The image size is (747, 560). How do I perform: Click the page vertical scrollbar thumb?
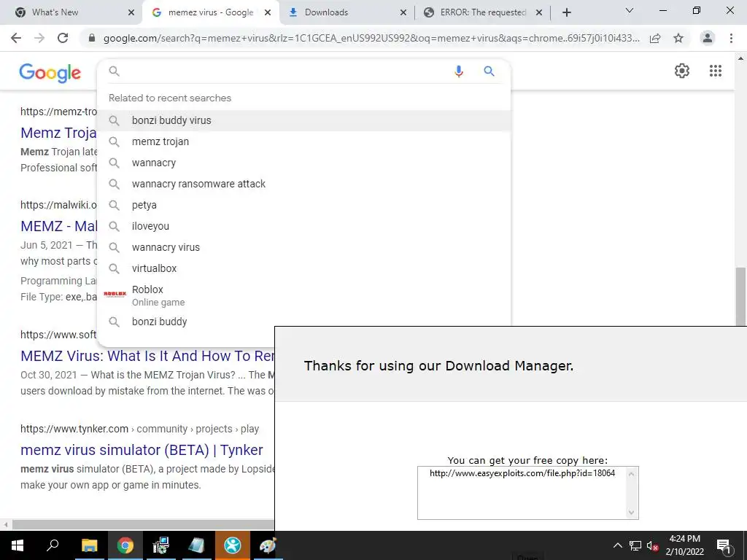tap(740, 296)
